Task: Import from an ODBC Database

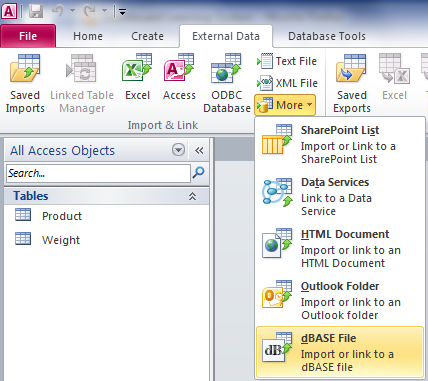Action: pyautogui.click(x=227, y=83)
